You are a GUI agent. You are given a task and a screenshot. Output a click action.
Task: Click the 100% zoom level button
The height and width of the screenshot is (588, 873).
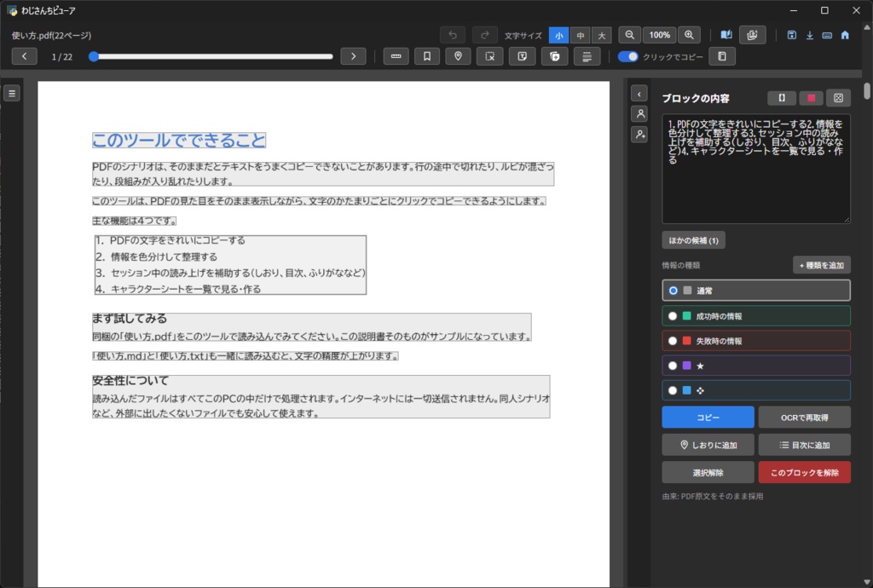coord(660,35)
